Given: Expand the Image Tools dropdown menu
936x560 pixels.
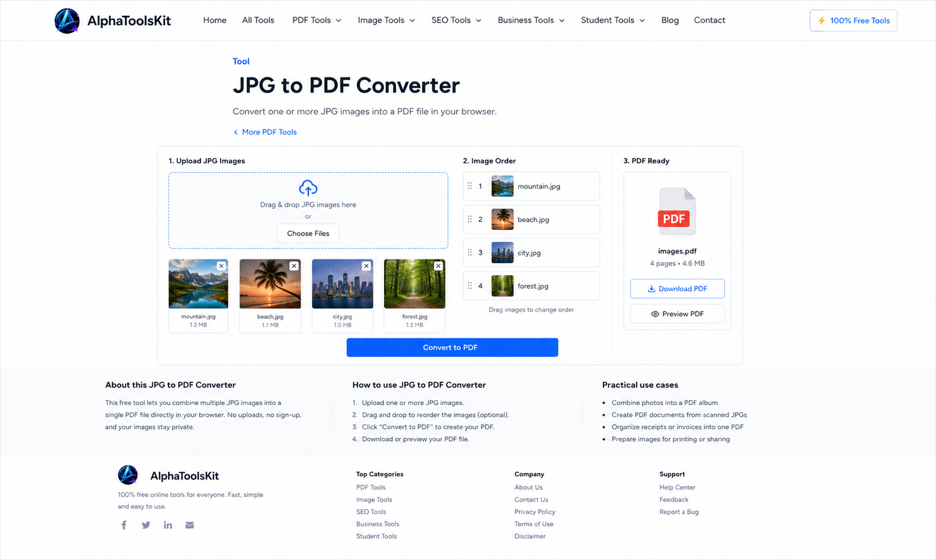Looking at the screenshot, I should pyautogui.click(x=386, y=20).
